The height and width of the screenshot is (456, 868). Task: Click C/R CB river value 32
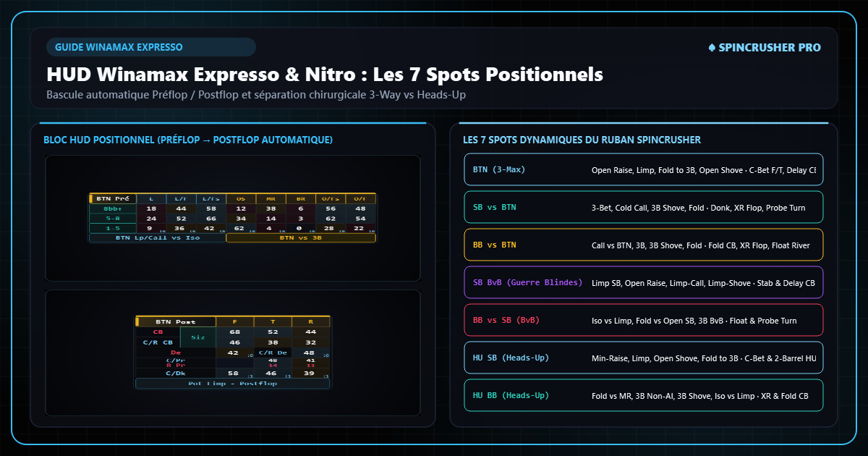pos(311,342)
